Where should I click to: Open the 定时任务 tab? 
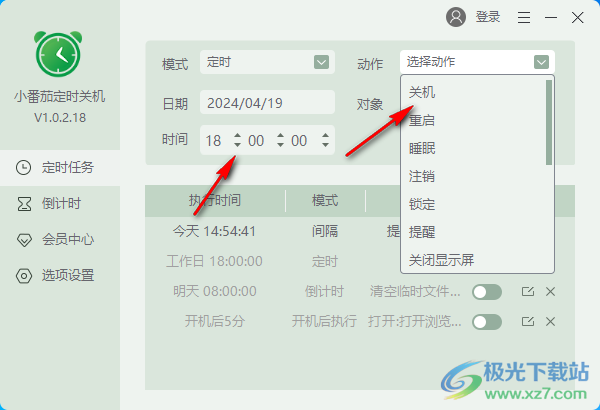coord(60,168)
